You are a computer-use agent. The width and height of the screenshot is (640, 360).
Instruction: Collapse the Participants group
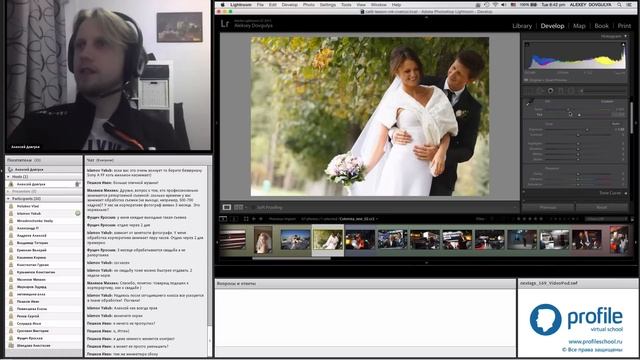(x=8, y=199)
